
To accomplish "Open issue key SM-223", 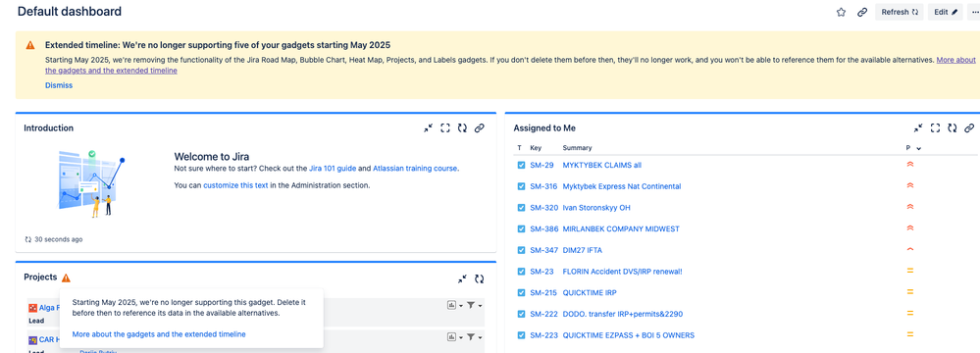I will 543,335.
